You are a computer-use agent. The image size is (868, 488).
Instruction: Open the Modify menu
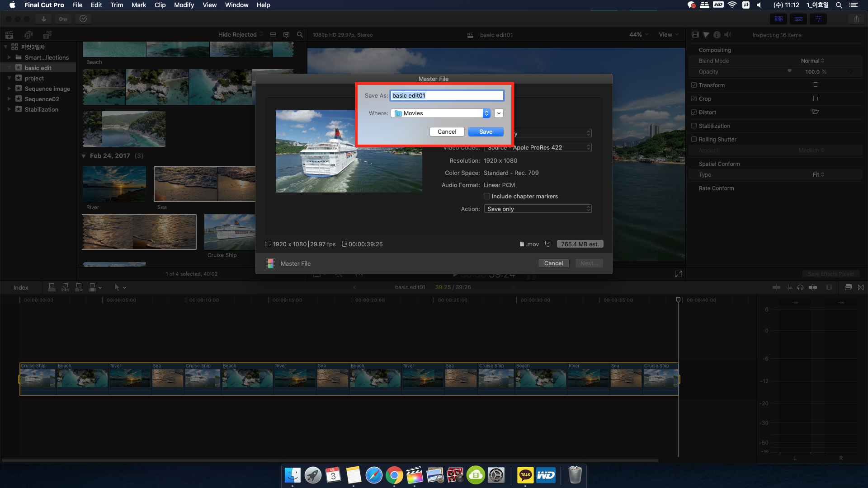pos(184,5)
